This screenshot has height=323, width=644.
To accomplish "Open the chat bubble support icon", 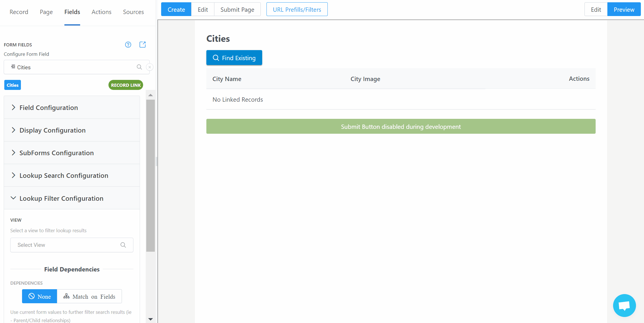I will point(624,306).
